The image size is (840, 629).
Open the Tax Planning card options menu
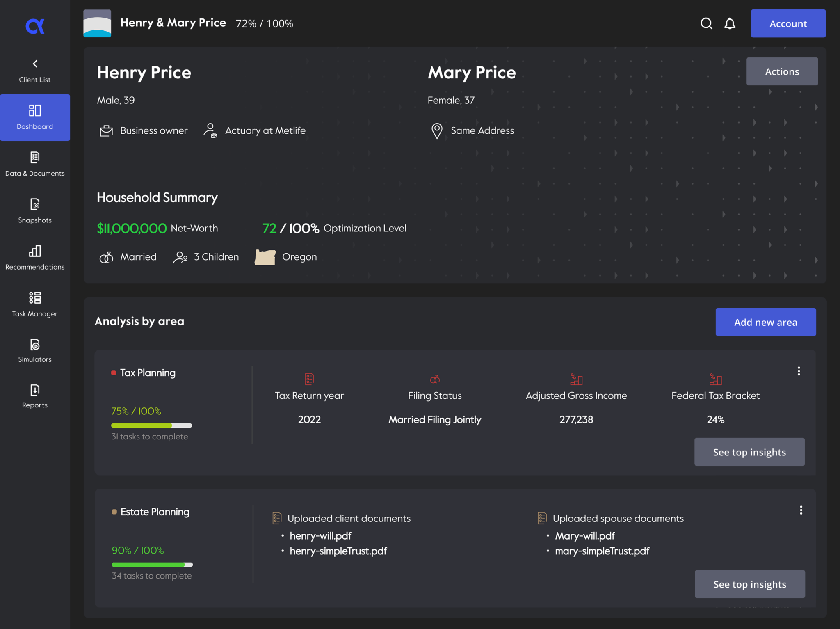[x=799, y=371]
